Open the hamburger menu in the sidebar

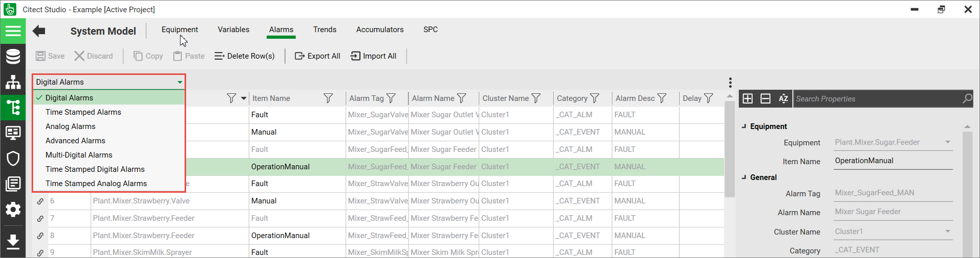(13, 31)
